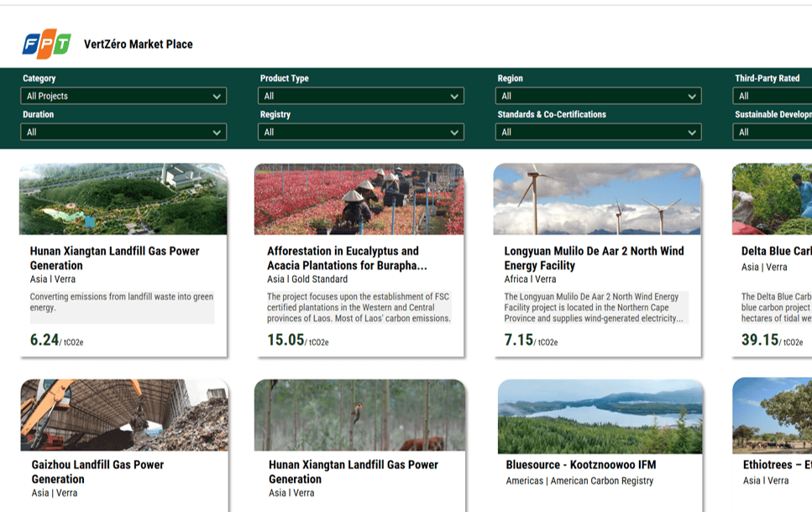The image size is (812, 512).
Task: Expand the Duration dropdown
Action: 124,133
